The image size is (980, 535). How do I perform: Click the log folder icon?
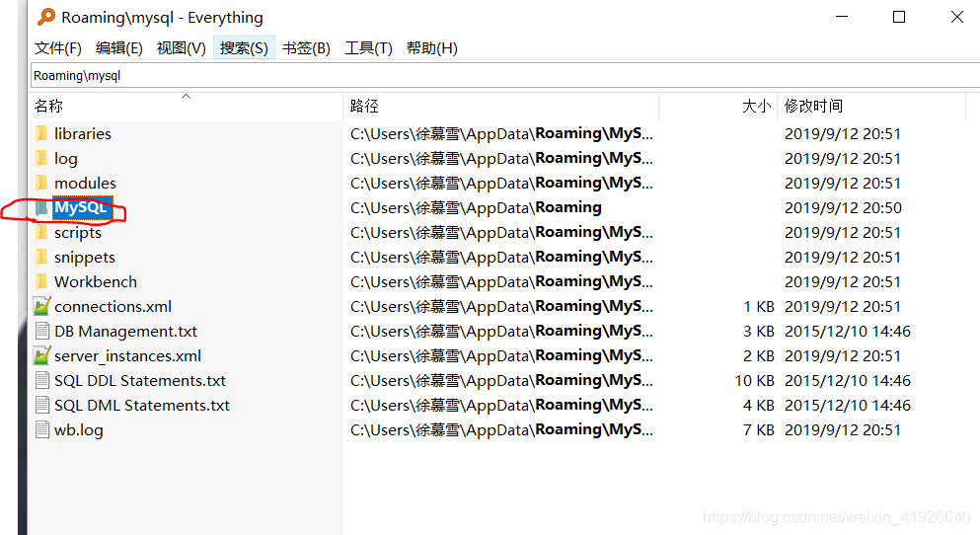[41, 158]
